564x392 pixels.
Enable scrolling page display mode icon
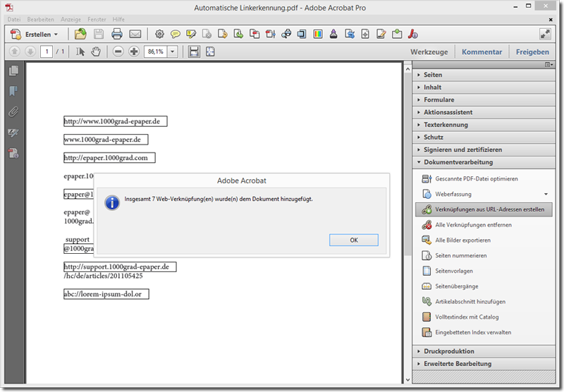point(194,51)
